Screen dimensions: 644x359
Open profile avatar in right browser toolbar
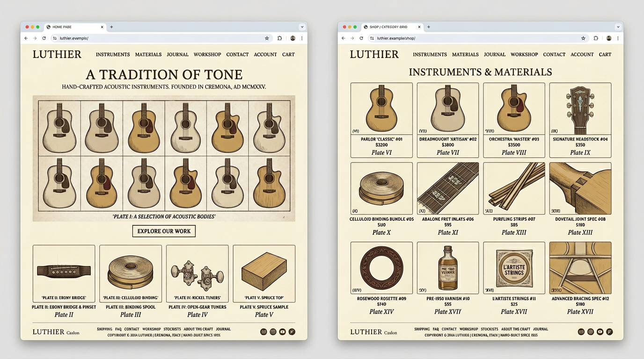coord(609,38)
